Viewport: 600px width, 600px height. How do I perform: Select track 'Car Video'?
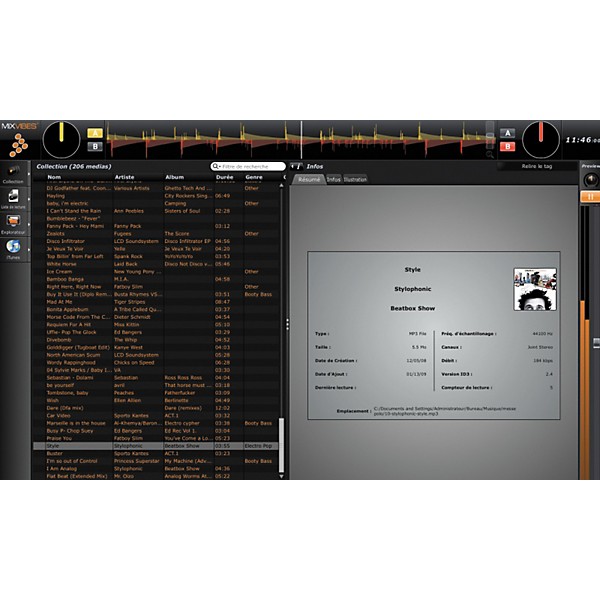pos(156,416)
